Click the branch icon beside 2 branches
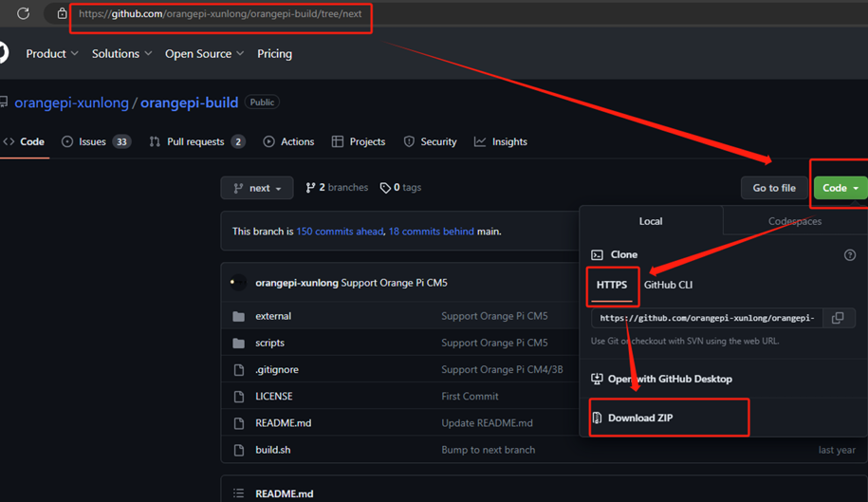Viewport: 868px width, 502px height. pos(310,188)
